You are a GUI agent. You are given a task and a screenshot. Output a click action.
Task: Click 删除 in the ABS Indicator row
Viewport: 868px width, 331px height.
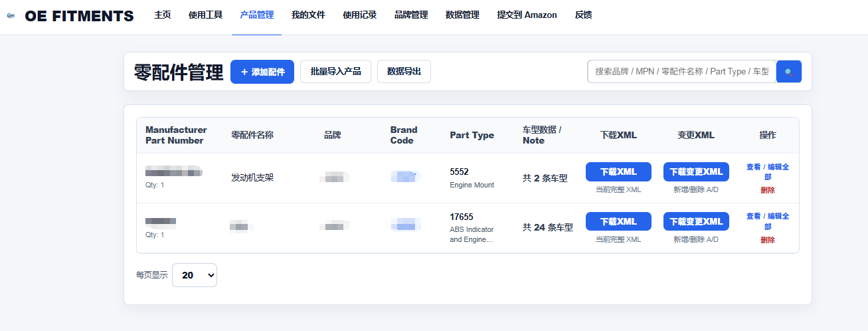(x=768, y=240)
